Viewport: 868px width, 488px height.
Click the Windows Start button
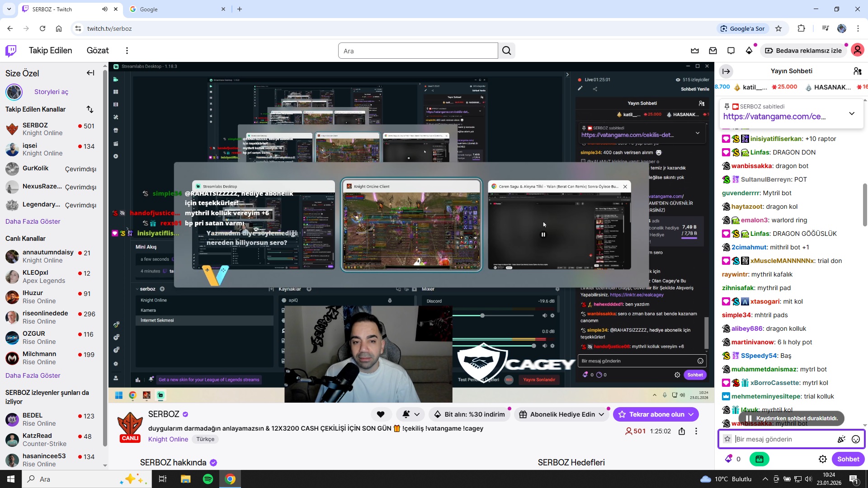pyautogui.click(x=11, y=479)
